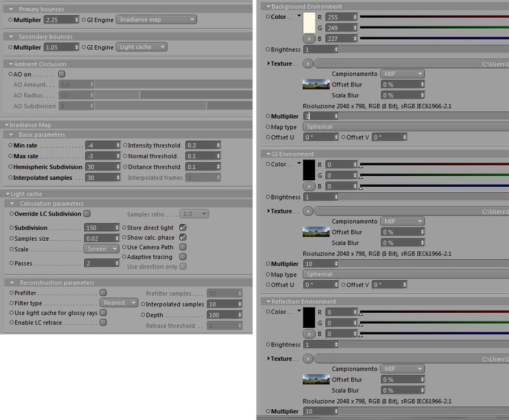Toggle keyframe circle beside Min rate
The height and width of the screenshot is (420, 509).
pos(11,145)
